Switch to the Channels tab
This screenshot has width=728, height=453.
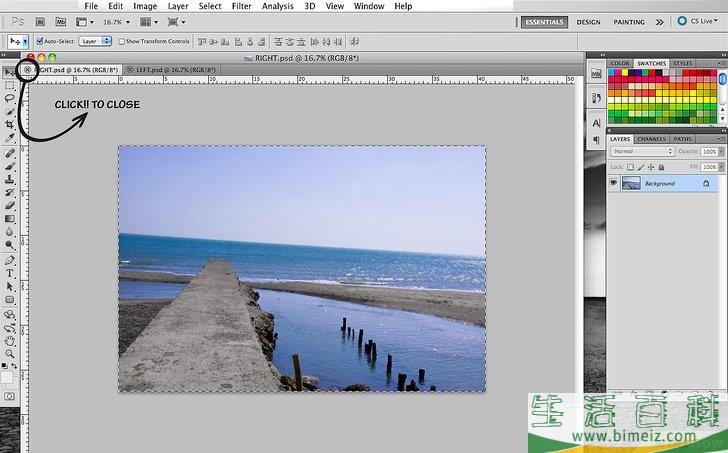[x=651, y=139]
